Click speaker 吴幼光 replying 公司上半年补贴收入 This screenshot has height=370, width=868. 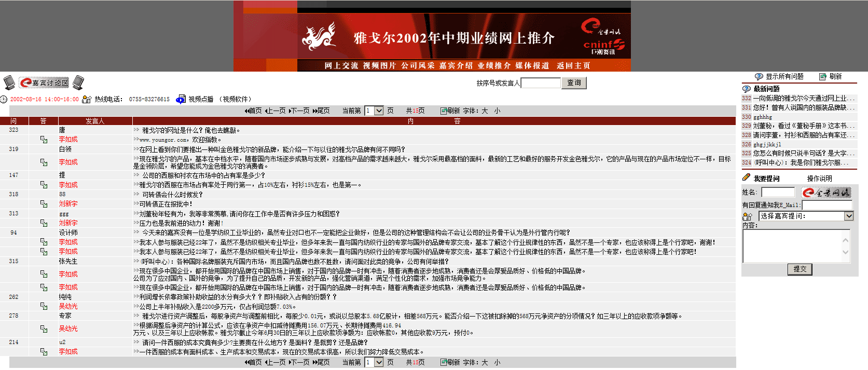(68, 307)
